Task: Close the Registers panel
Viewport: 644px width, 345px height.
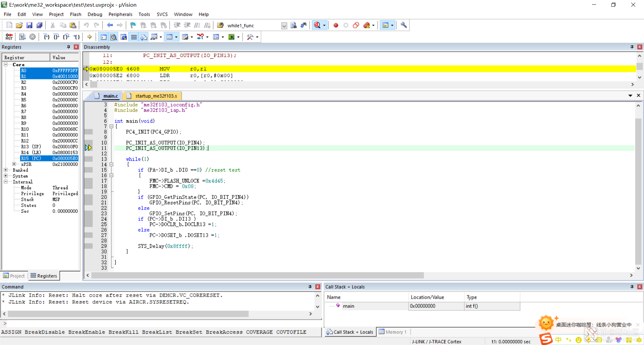Action: tap(76, 47)
